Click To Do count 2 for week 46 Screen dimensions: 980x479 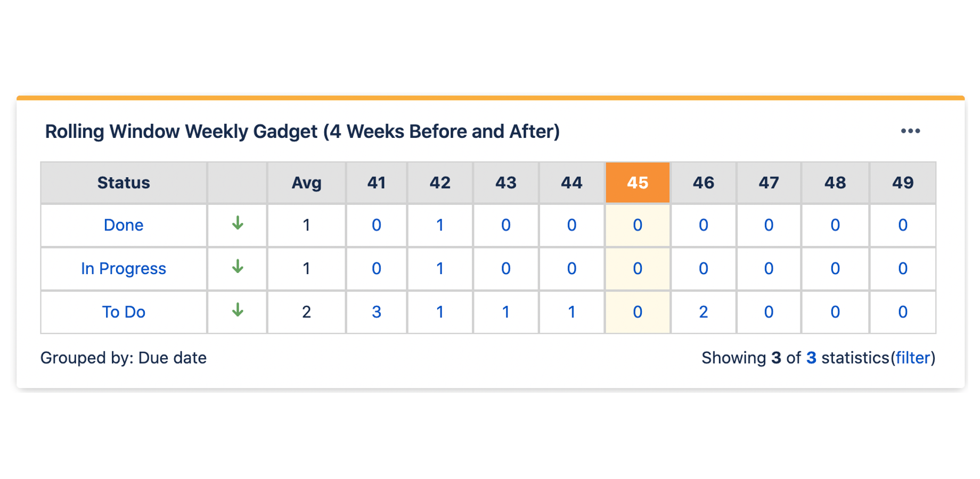(x=703, y=312)
